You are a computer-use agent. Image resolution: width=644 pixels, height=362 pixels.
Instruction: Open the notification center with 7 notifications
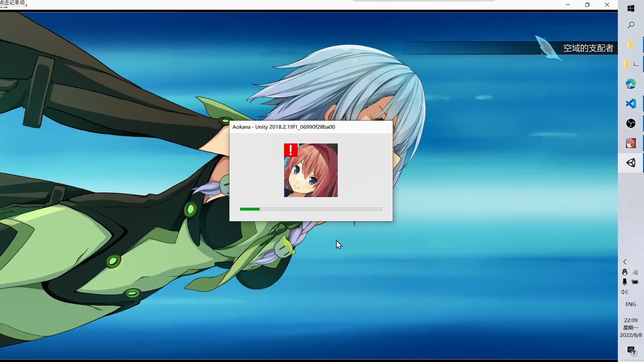click(x=631, y=351)
